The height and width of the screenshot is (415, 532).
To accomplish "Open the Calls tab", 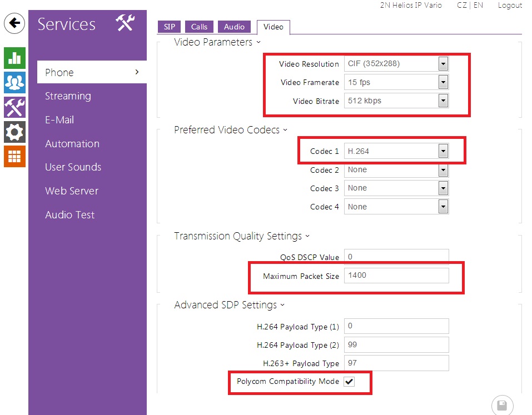I will [x=199, y=27].
